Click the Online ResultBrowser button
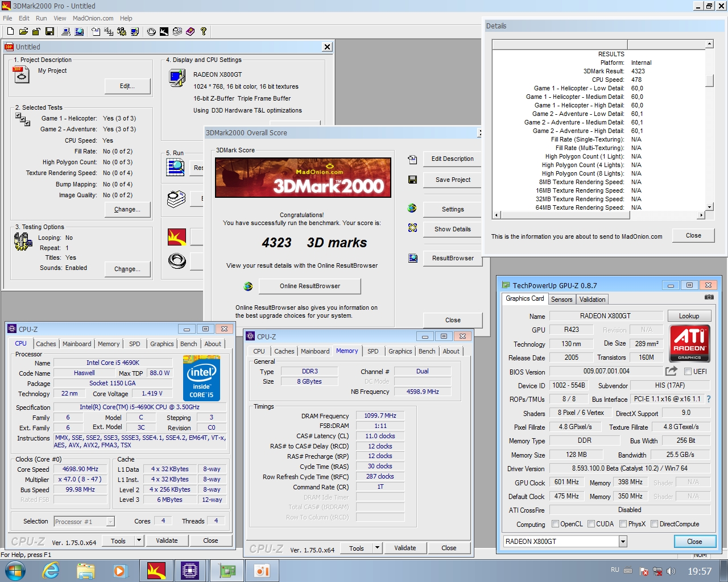The width and height of the screenshot is (728, 582). [310, 286]
